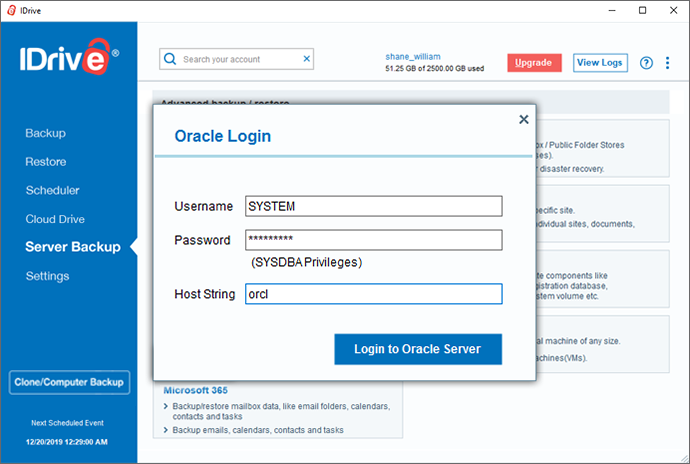This screenshot has height=464, width=690.
Task: Click the storage usage text '51.25 GB of 2500.00 GB used'
Action: (x=434, y=69)
